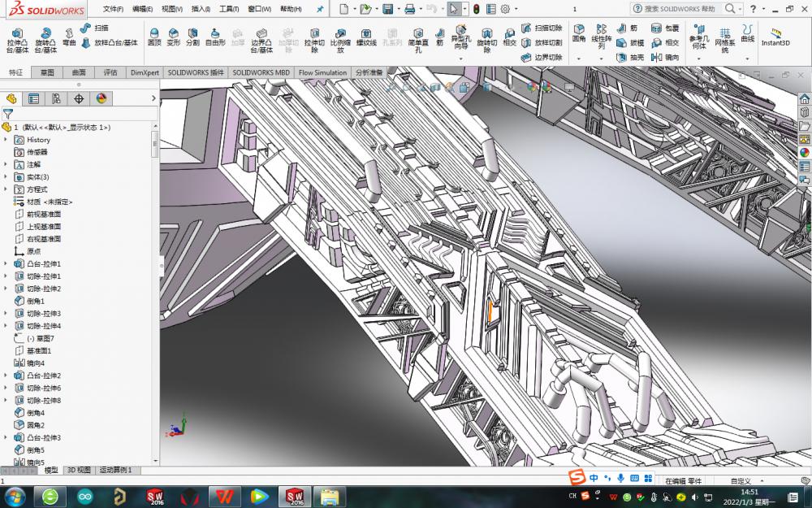Click the 边界切除 boundary cut tool
812x508 pixels.
click(x=542, y=57)
